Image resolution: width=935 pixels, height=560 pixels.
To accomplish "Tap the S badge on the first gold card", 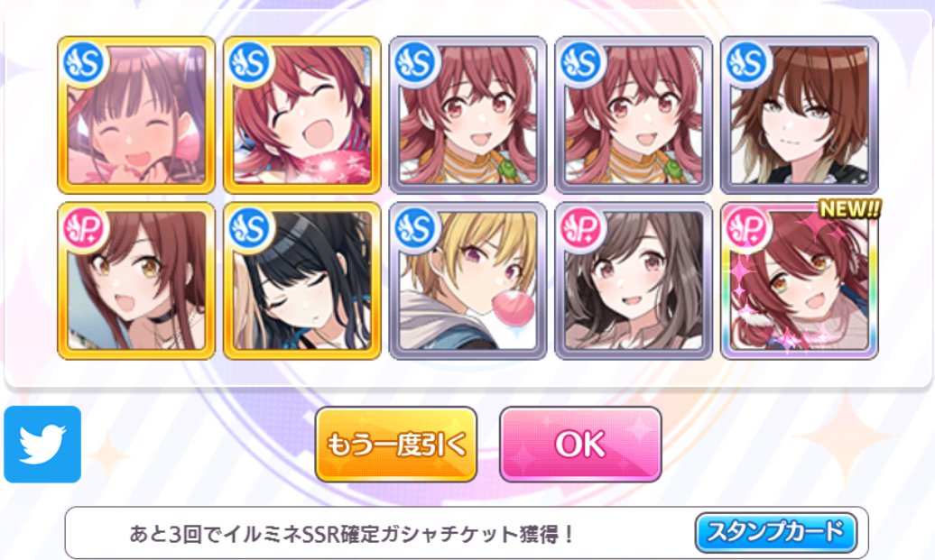I will pos(84,63).
